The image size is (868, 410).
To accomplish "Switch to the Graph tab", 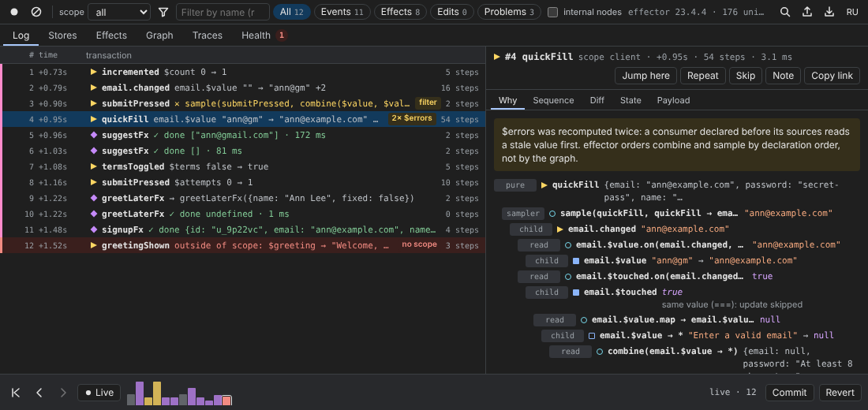I will tap(159, 35).
